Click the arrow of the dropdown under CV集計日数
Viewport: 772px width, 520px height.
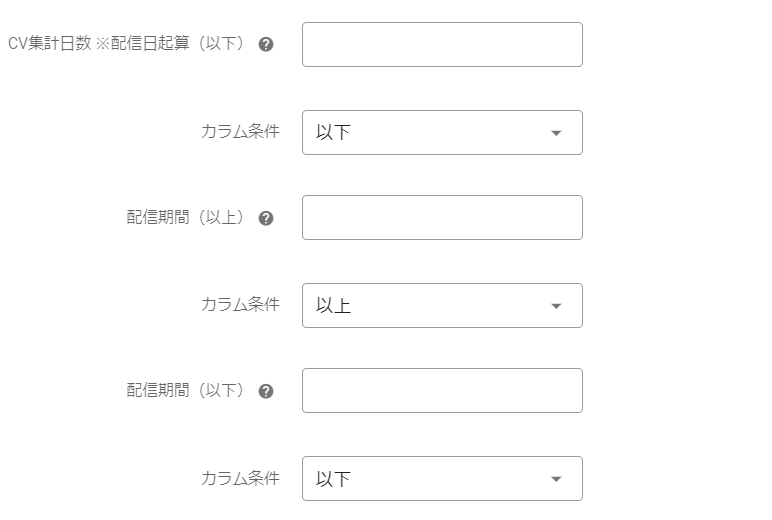[557, 133]
